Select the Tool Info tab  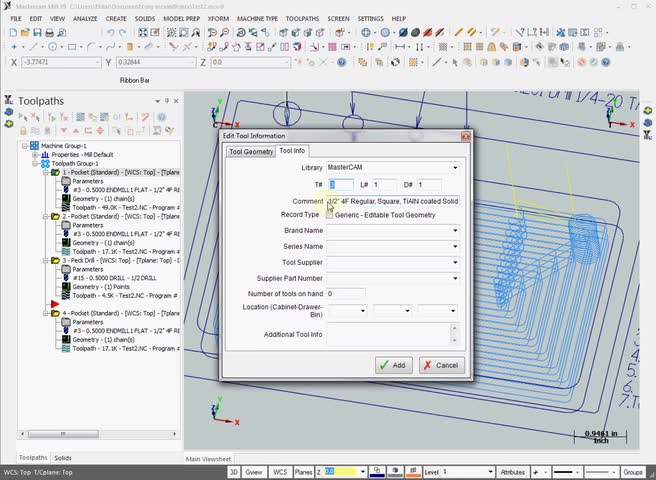(x=292, y=151)
